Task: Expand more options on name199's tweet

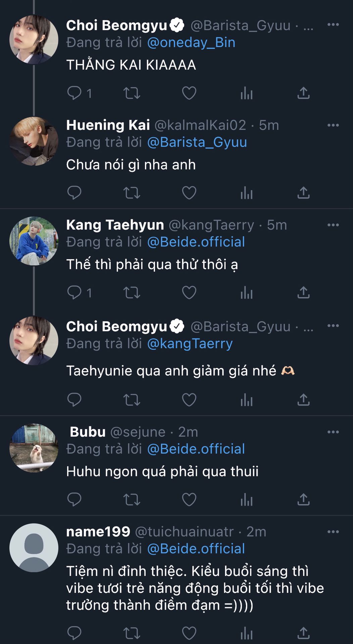Action: click(333, 532)
